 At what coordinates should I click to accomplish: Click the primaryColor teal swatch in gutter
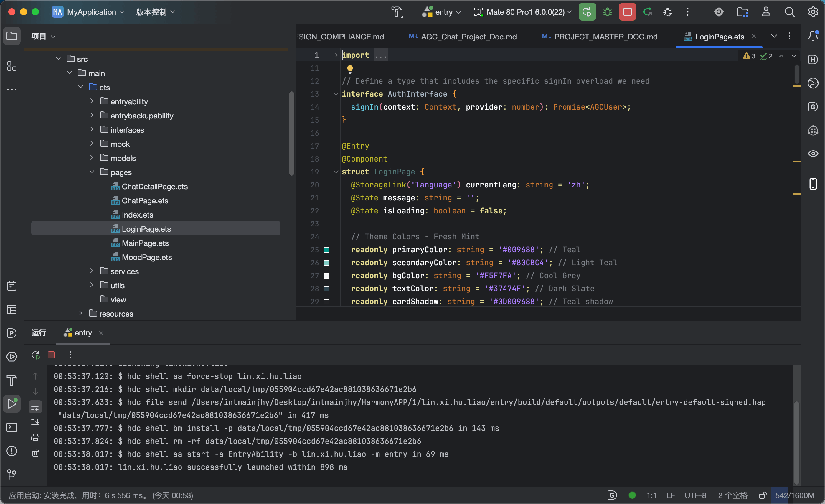coord(326,250)
